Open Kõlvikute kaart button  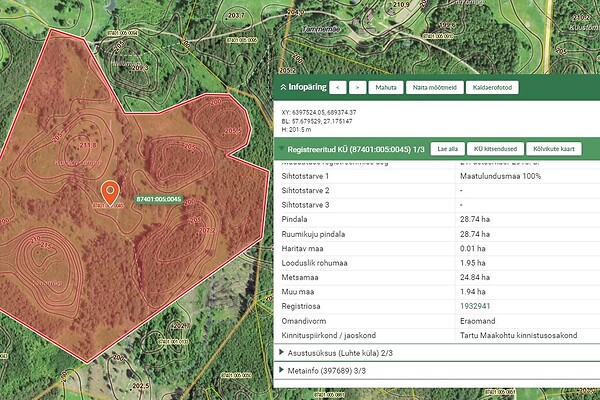(554, 149)
